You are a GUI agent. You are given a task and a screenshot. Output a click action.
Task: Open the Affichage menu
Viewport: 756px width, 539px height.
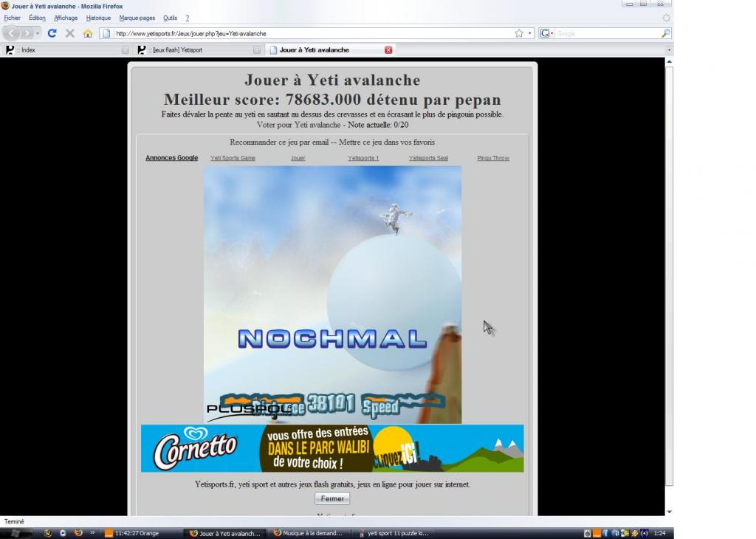click(x=66, y=18)
